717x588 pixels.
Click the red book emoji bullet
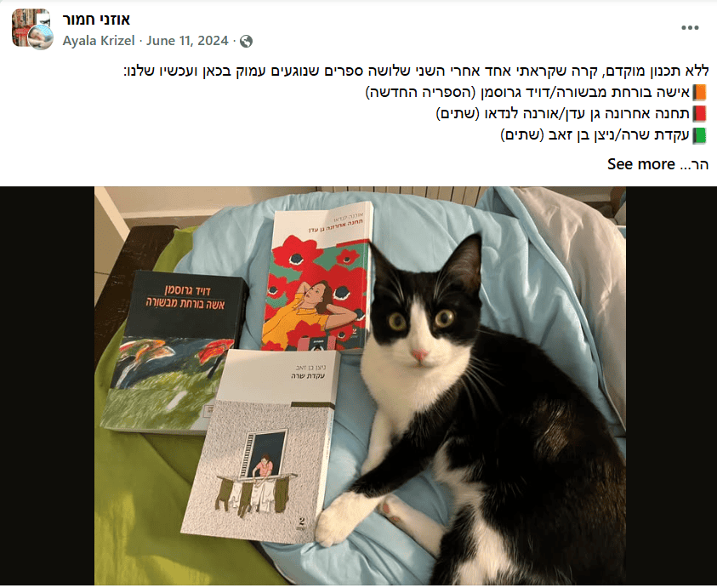click(x=699, y=113)
